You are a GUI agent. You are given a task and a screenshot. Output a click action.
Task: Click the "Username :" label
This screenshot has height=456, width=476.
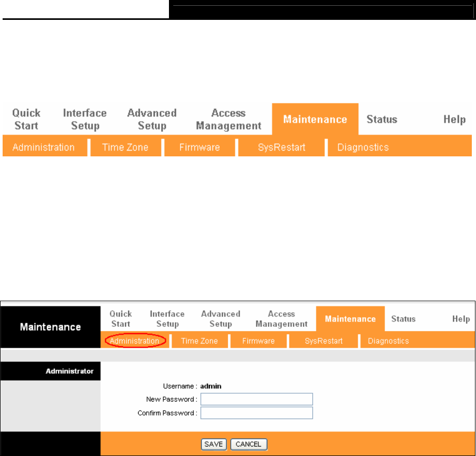(x=180, y=386)
